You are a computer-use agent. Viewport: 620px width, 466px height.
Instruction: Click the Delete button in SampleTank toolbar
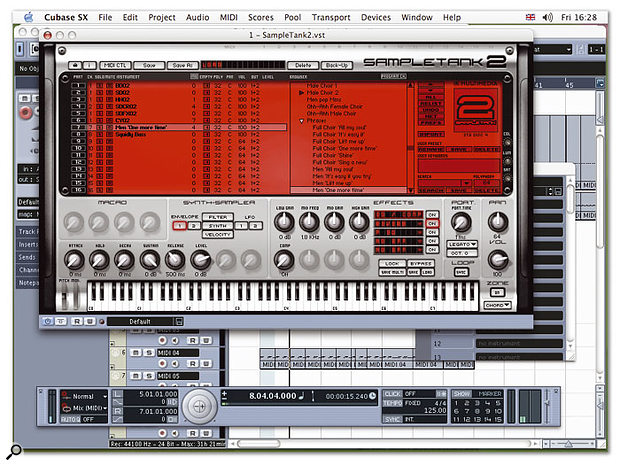(x=303, y=65)
